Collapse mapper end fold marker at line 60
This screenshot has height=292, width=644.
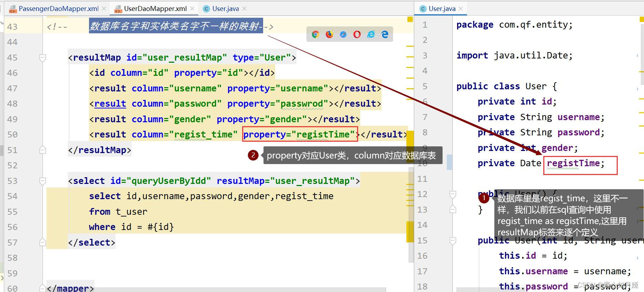(43, 288)
